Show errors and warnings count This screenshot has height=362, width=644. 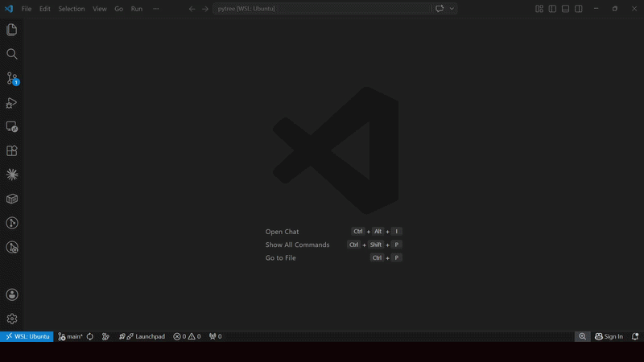pyautogui.click(x=187, y=336)
